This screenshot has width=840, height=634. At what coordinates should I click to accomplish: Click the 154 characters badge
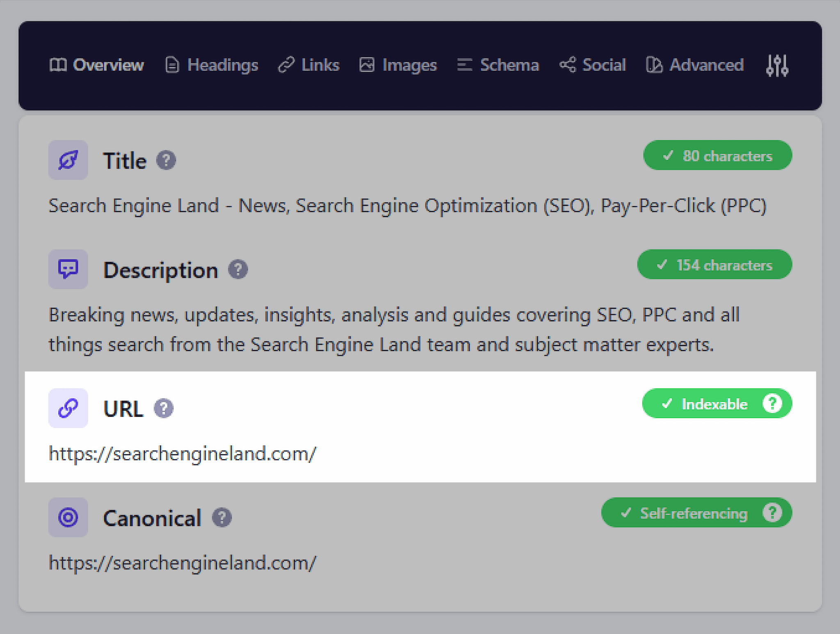click(x=714, y=265)
